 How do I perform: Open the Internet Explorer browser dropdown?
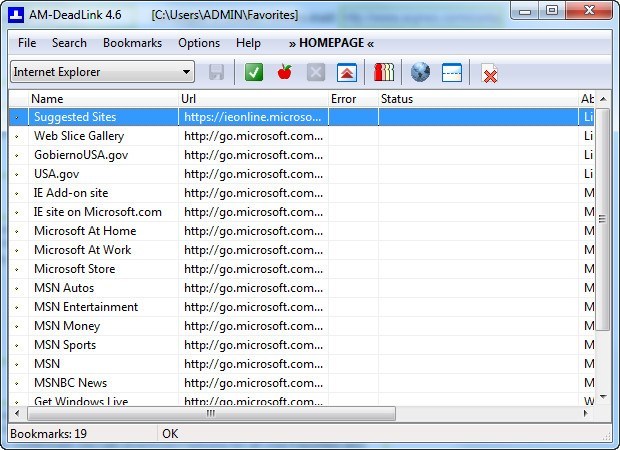102,72
